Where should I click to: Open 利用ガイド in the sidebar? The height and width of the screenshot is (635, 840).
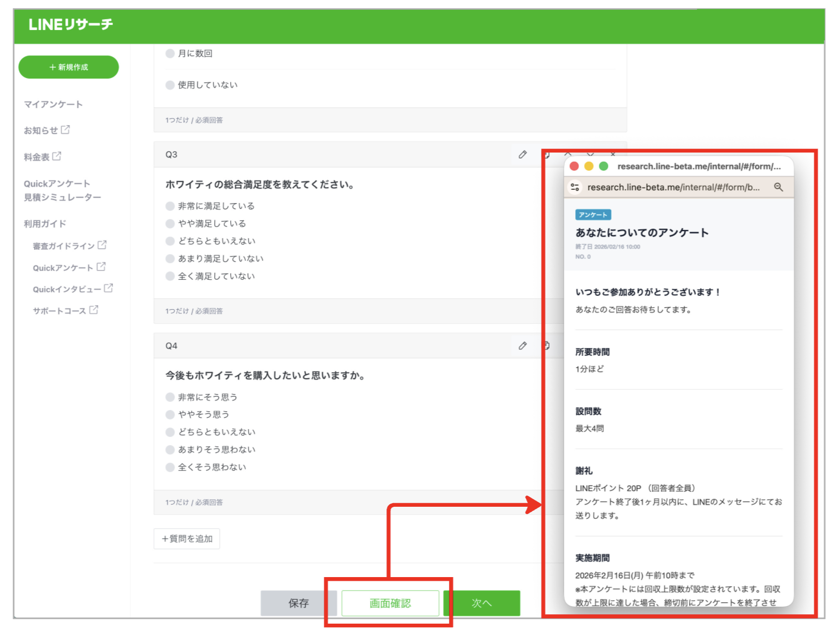click(x=45, y=224)
